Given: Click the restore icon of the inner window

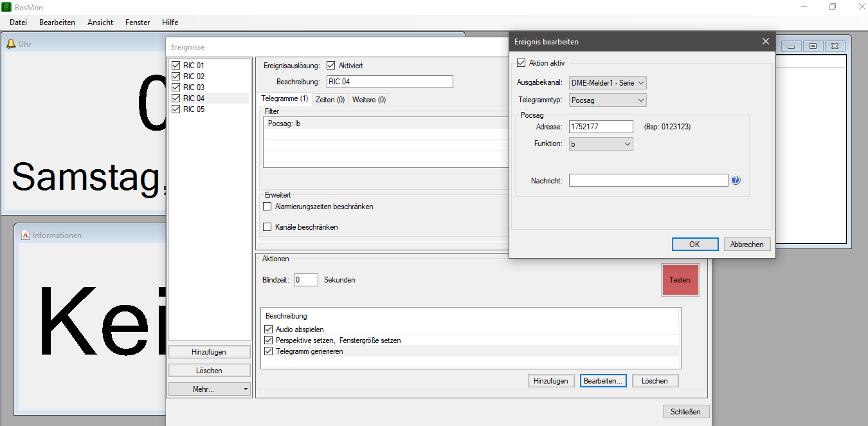Looking at the screenshot, I should click(813, 46).
